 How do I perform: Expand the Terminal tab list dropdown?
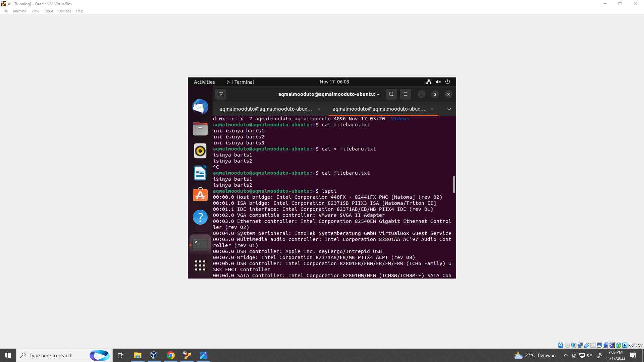449,109
